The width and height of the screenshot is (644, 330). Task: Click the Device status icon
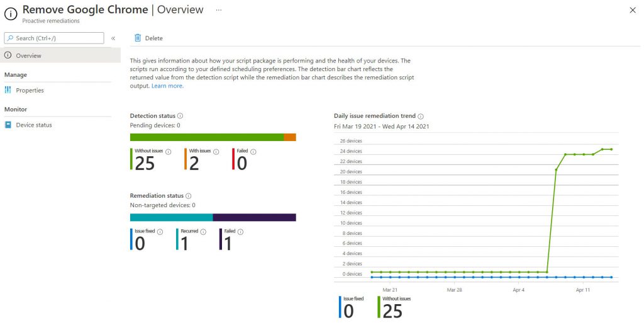tap(8, 125)
